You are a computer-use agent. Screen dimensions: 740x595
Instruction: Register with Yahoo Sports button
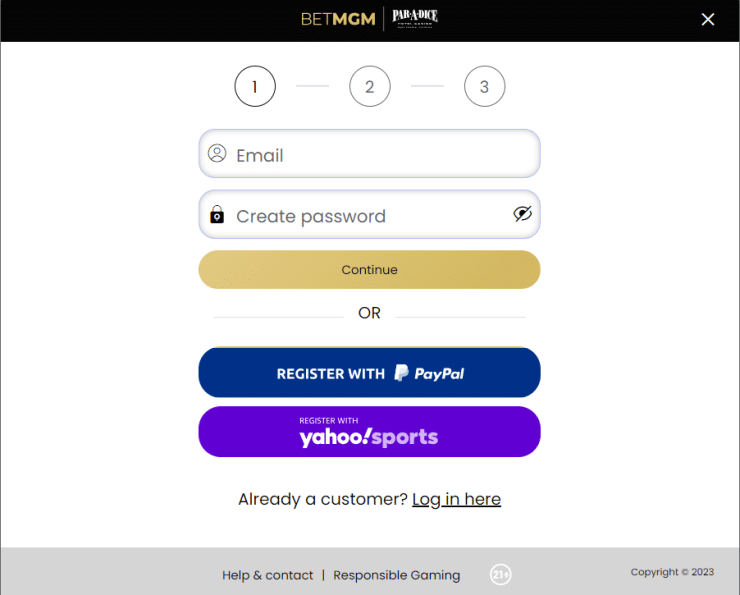(x=370, y=432)
